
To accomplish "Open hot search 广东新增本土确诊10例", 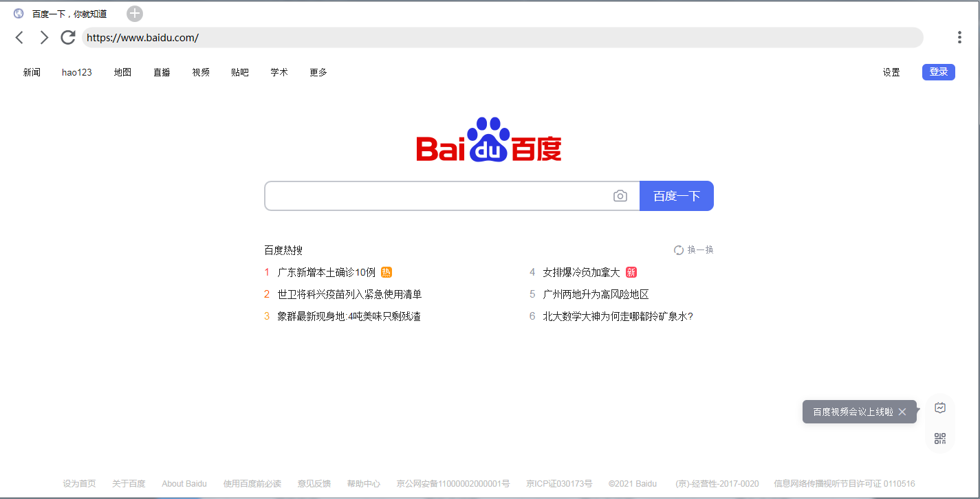I will click(327, 272).
